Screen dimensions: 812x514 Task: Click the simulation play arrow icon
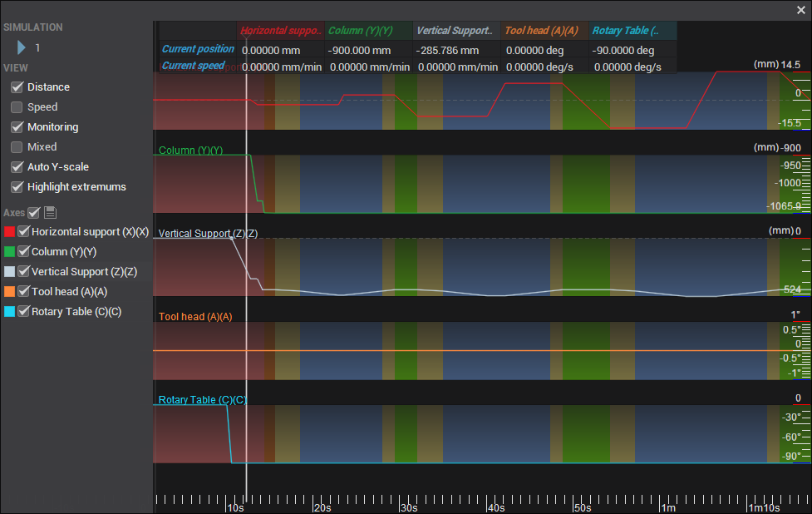coord(22,47)
